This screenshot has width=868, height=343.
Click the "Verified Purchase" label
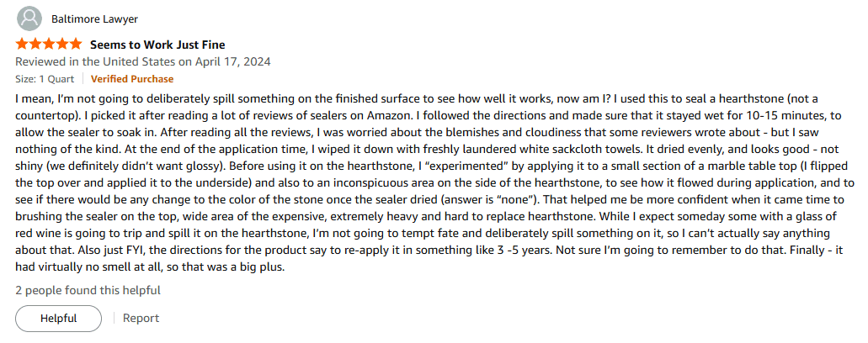point(132,79)
